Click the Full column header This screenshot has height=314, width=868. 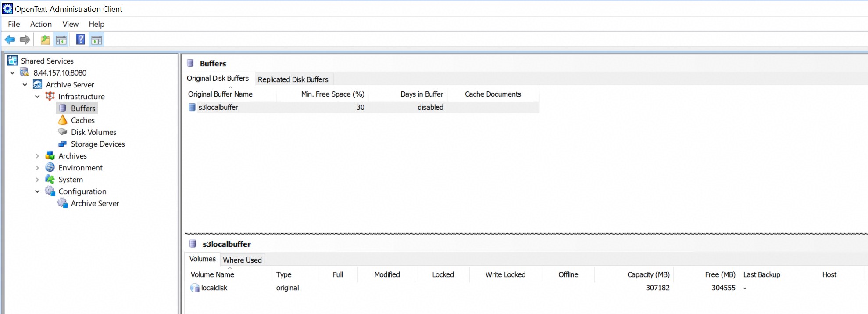338,274
